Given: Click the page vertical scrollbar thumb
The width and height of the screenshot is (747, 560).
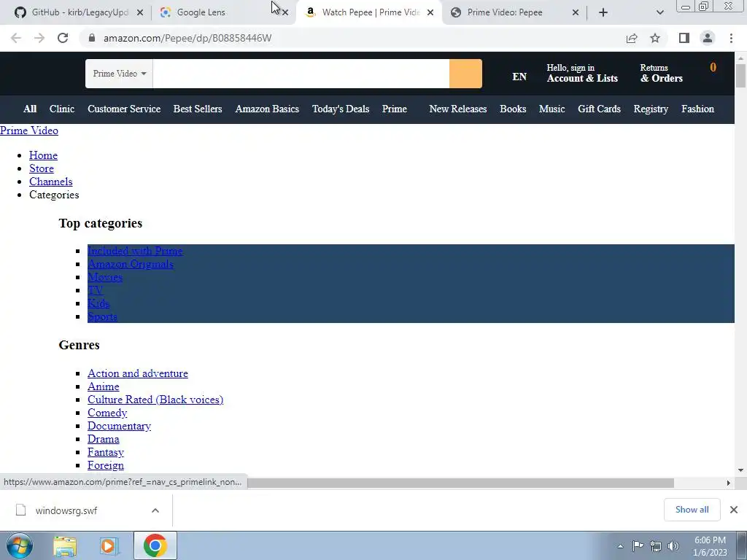Looking at the screenshot, I should pos(740,75).
